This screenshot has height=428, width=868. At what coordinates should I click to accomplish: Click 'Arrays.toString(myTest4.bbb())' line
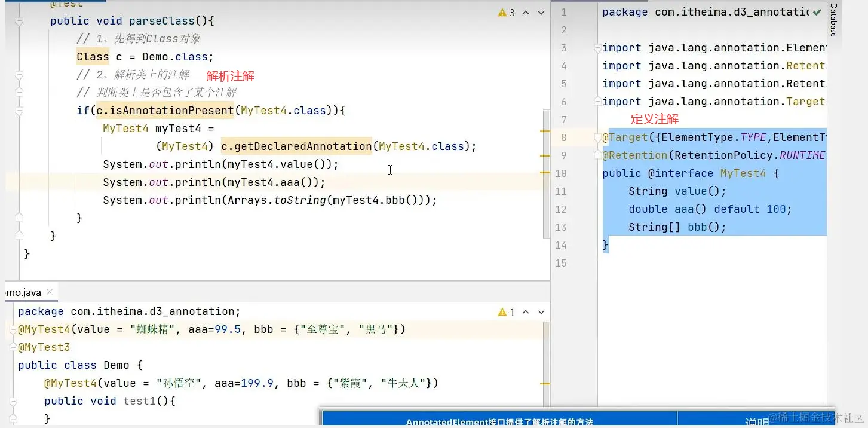click(x=270, y=200)
